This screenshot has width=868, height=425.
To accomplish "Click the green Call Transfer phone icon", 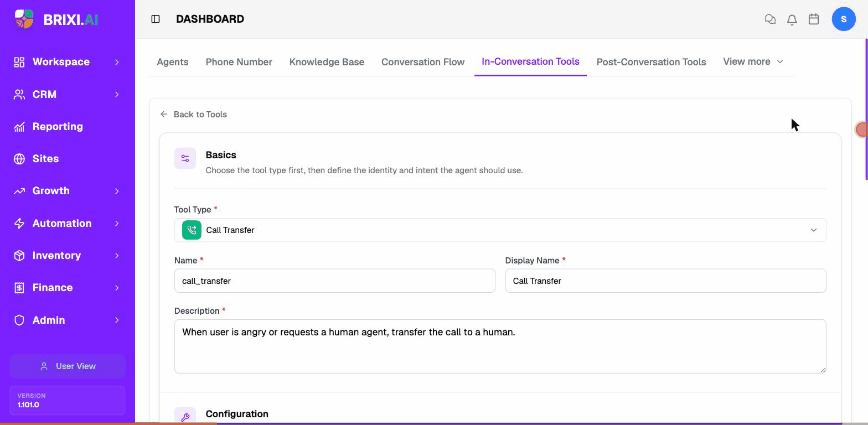I will [x=192, y=230].
